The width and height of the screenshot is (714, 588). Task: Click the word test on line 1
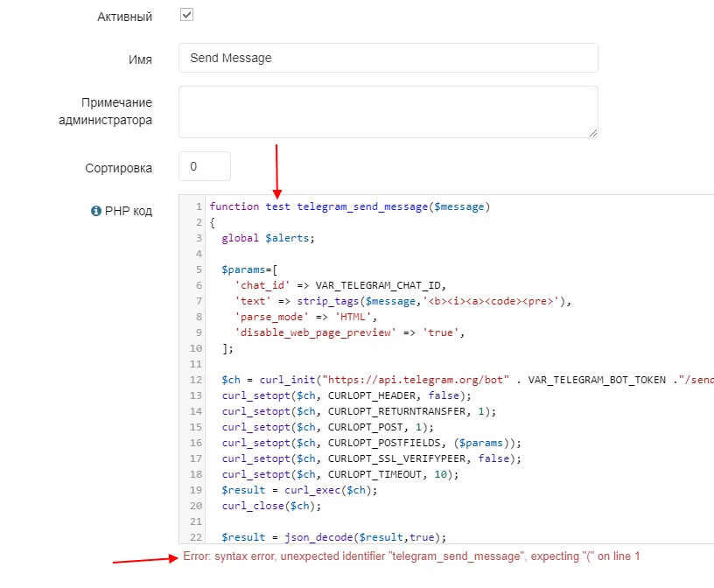pos(277,206)
